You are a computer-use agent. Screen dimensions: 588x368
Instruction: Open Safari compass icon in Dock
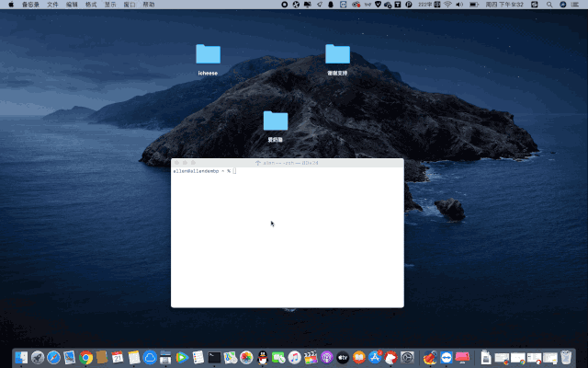coord(53,358)
